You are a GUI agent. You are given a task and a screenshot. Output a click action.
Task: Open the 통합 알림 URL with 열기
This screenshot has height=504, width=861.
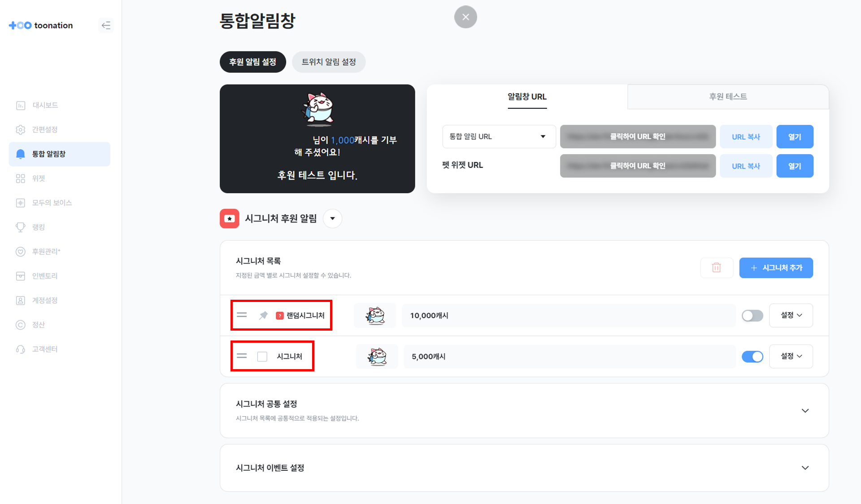click(795, 137)
